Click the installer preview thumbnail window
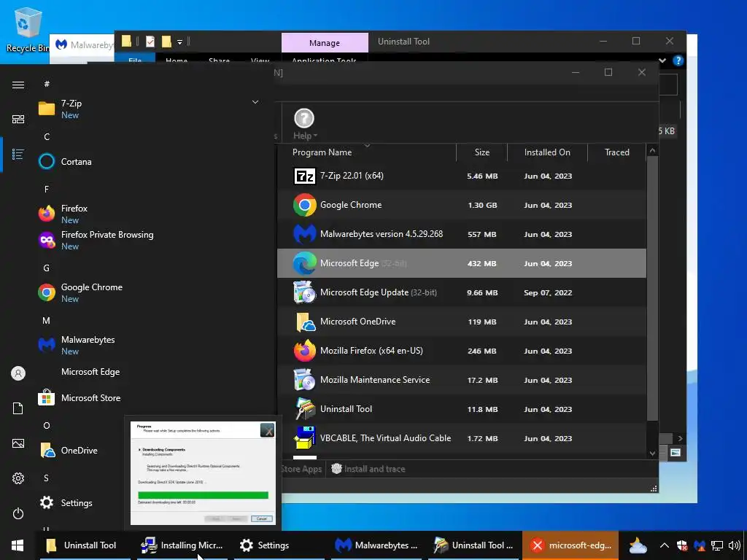The image size is (747, 560). (x=203, y=472)
